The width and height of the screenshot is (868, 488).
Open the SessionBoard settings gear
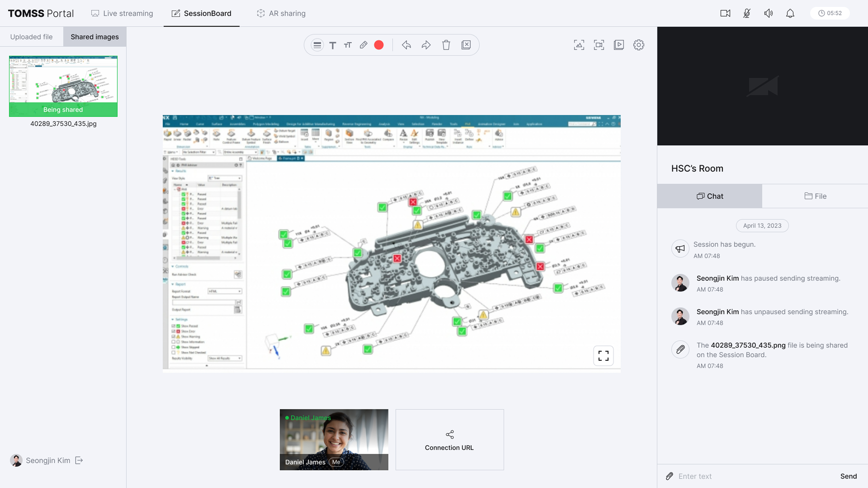pos(638,45)
